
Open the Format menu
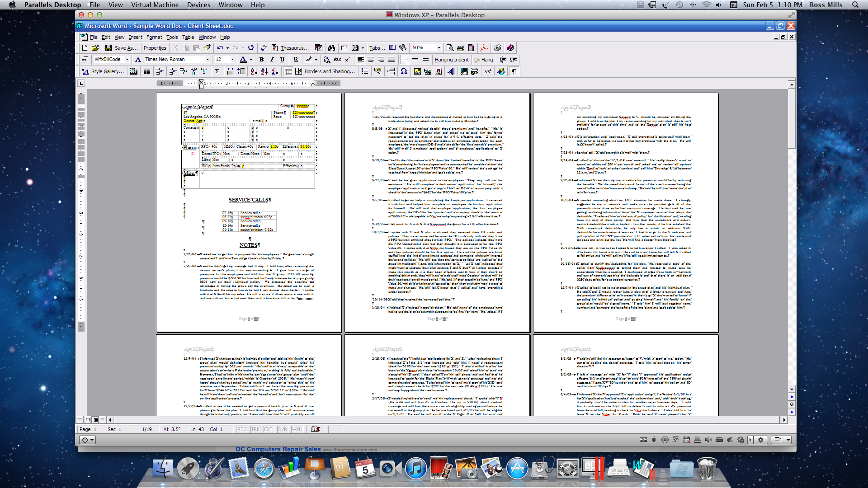(154, 37)
